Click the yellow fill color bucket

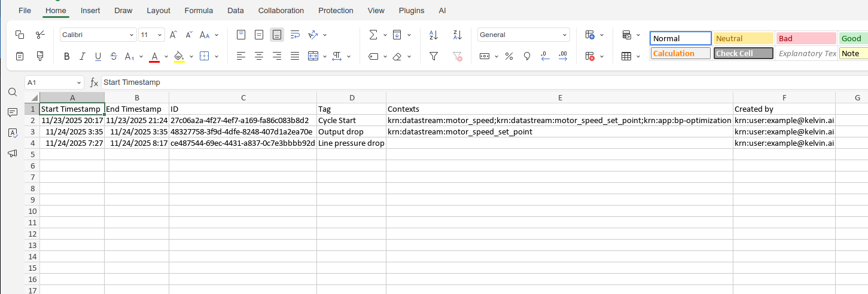coord(178,56)
